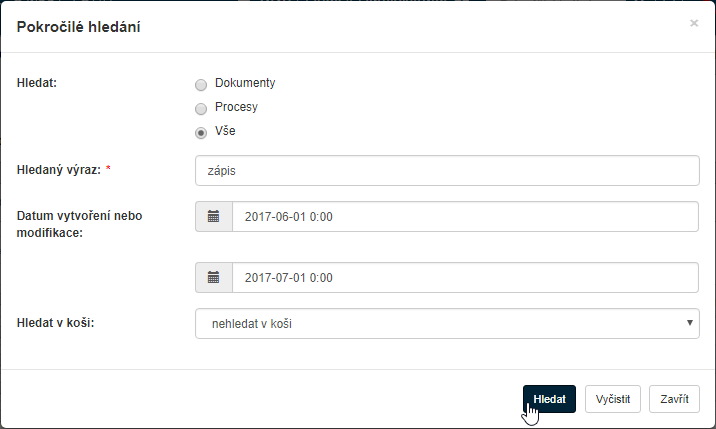The image size is (716, 429).
Task: Click the 'Hledaný výraz:' field label
Action: tap(60, 169)
